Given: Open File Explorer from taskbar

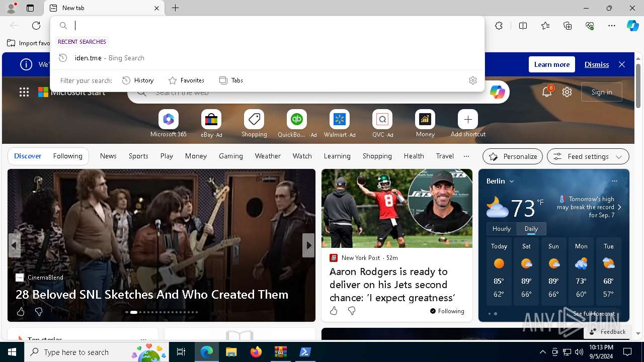Looking at the screenshot, I should pyautogui.click(x=231, y=352).
